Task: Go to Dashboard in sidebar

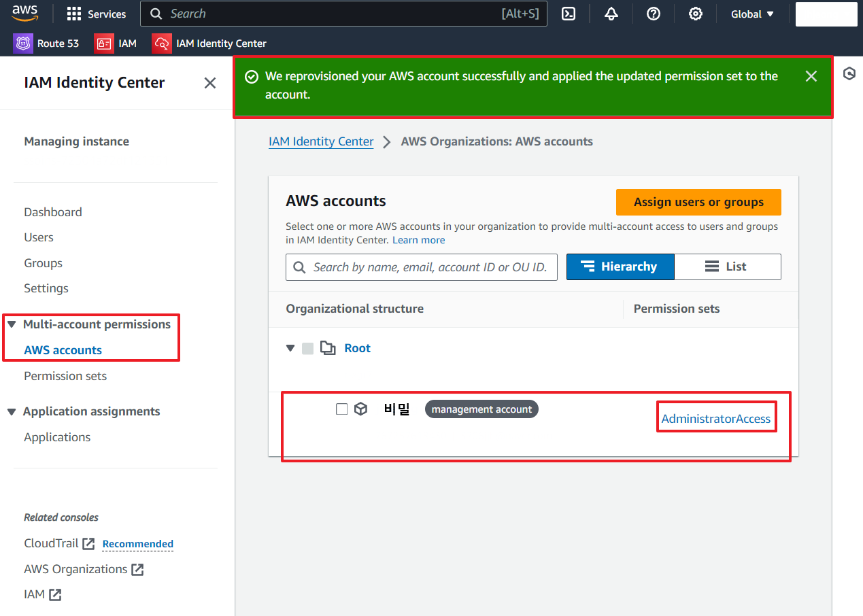Action: (x=53, y=212)
